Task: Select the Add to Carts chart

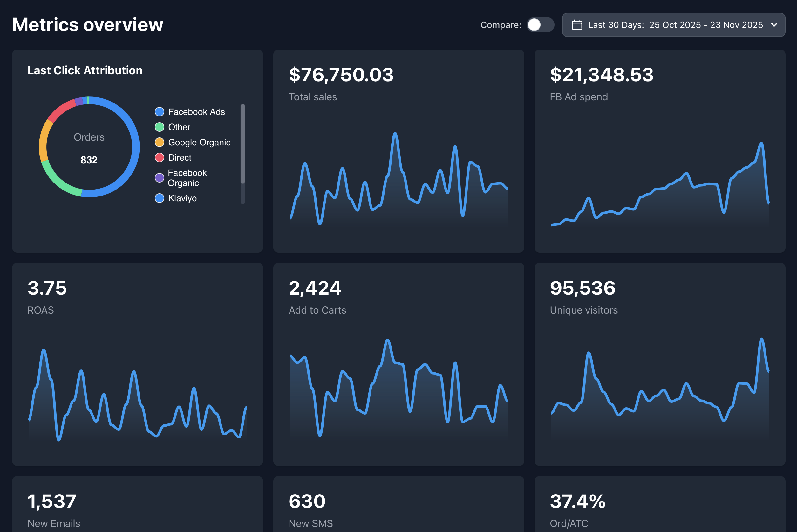Action: [x=398, y=387]
